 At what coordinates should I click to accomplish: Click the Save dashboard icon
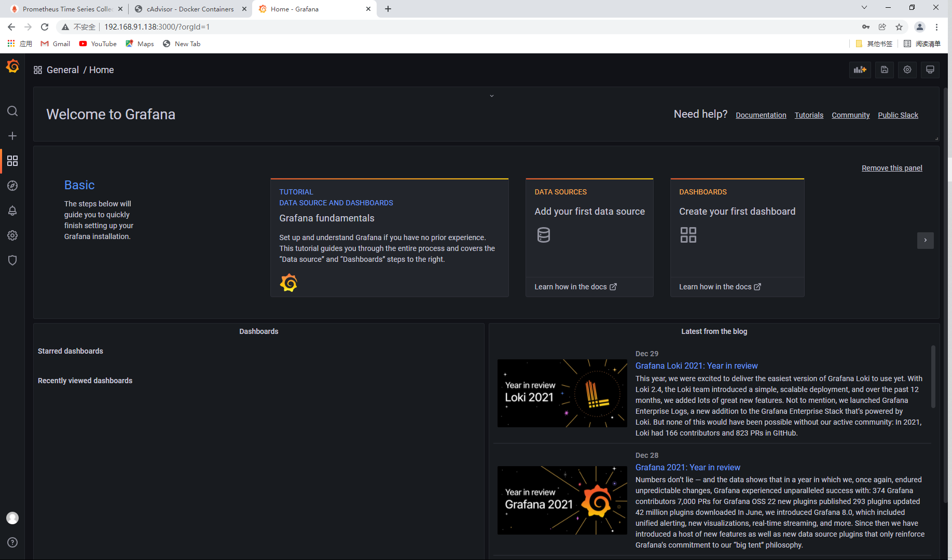[x=885, y=69]
